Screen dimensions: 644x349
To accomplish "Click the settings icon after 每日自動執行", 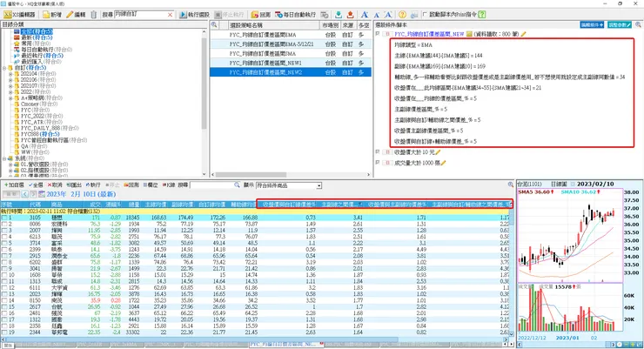I will pos(325,15).
